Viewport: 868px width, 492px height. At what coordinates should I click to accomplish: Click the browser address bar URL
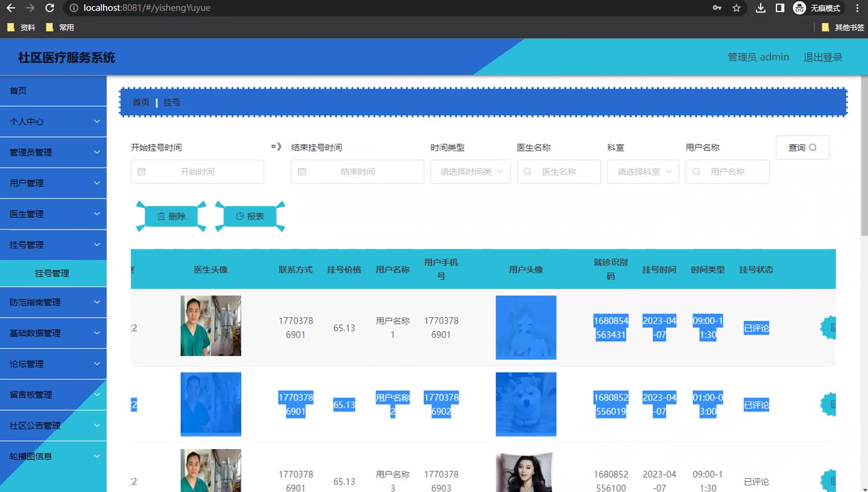click(147, 8)
